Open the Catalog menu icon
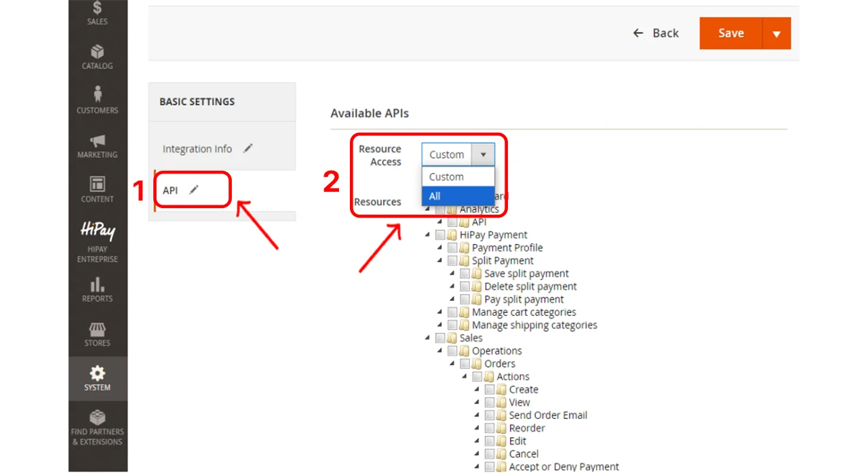This screenshot has height=473, width=868. tap(97, 56)
